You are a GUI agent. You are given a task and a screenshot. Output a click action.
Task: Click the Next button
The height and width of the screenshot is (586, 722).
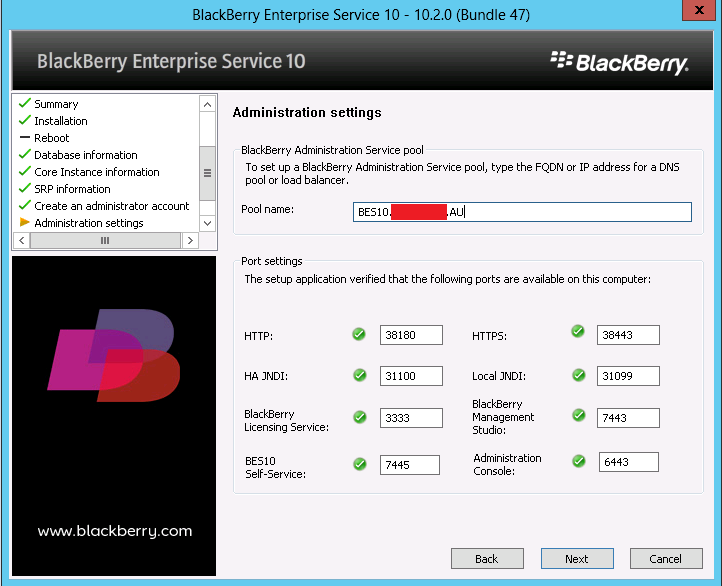coord(577,558)
